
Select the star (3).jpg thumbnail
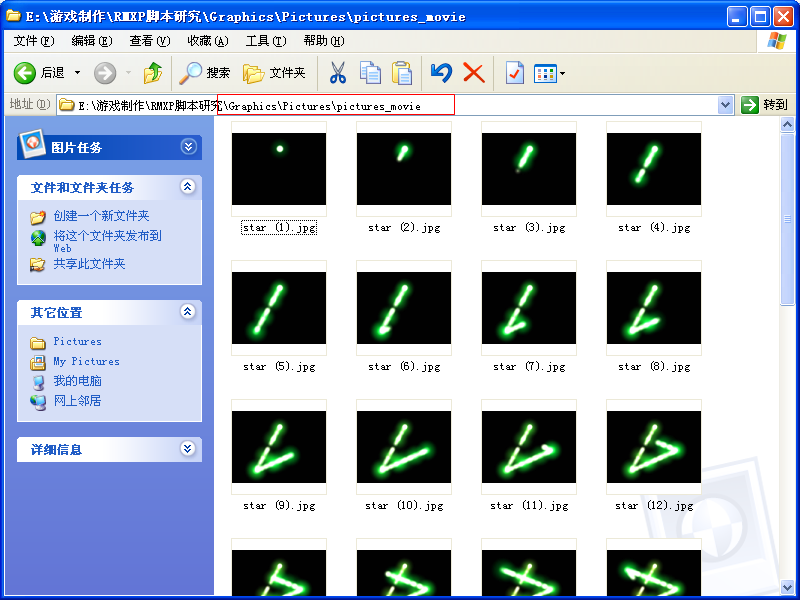[529, 169]
